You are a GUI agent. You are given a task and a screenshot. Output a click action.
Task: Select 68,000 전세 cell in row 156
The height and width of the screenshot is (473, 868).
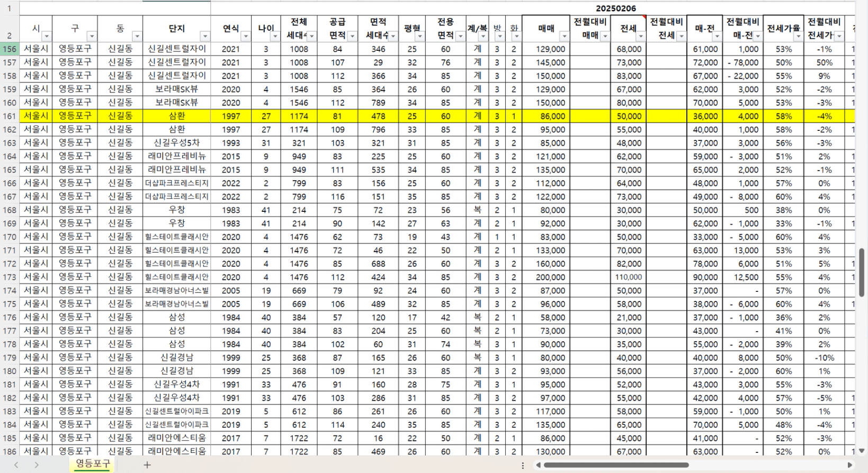[628, 49]
